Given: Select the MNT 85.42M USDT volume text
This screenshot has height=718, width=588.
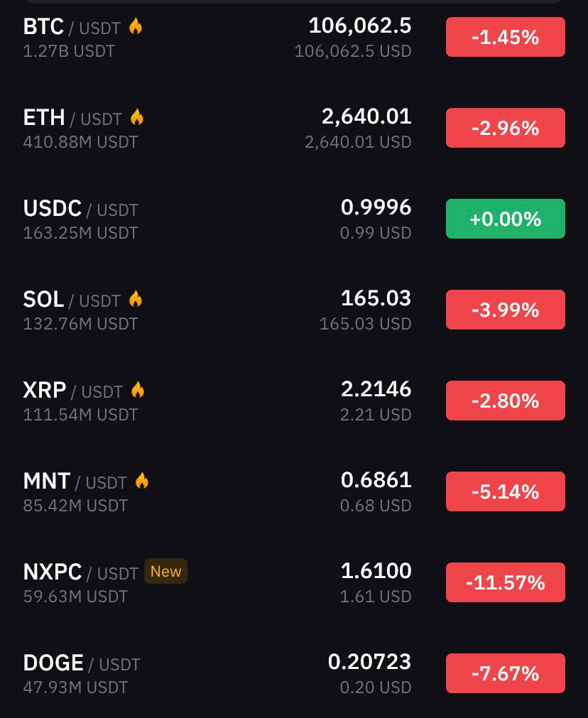Looking at the screenshot, I should 75,506.
